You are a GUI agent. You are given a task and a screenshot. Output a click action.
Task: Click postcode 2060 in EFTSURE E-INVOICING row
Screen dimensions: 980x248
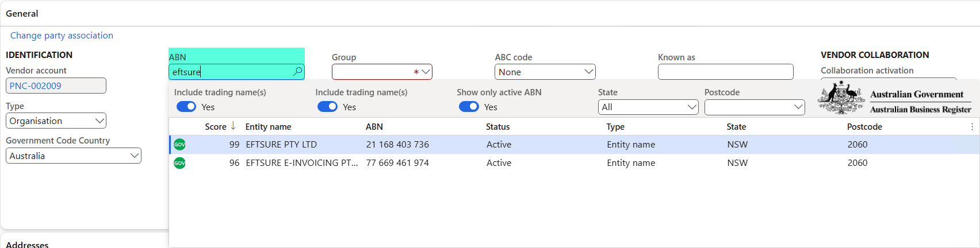click(857, 163)
